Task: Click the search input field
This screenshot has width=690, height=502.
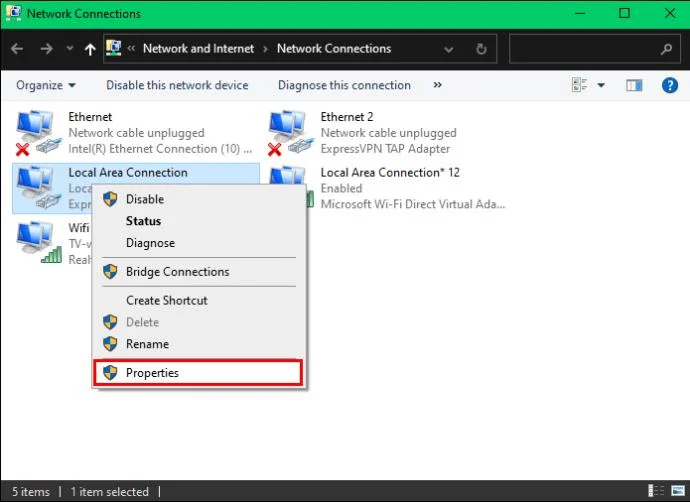Action: click(585, 48)
